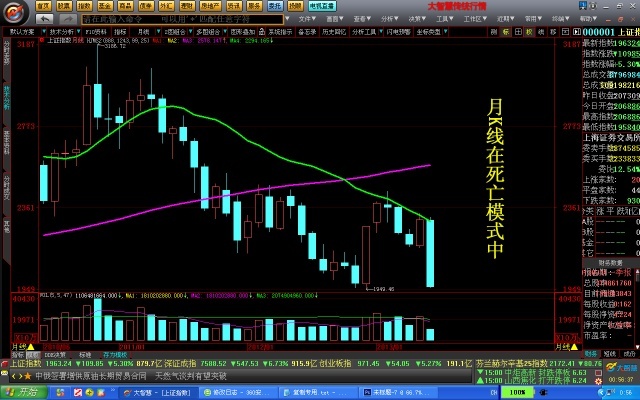640x400 pixels.
Task: Click the top-right round power icon
Action: click(x=593, y=6)
